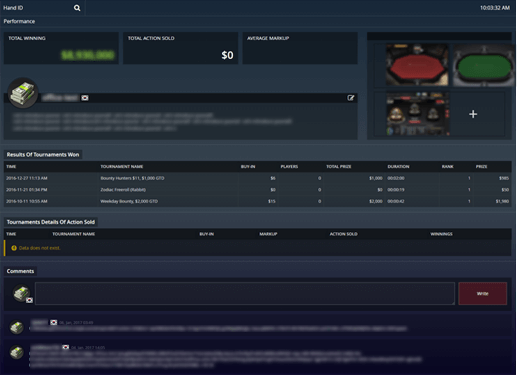
Task: Click the Average Markup card
Action: point(300,48)
